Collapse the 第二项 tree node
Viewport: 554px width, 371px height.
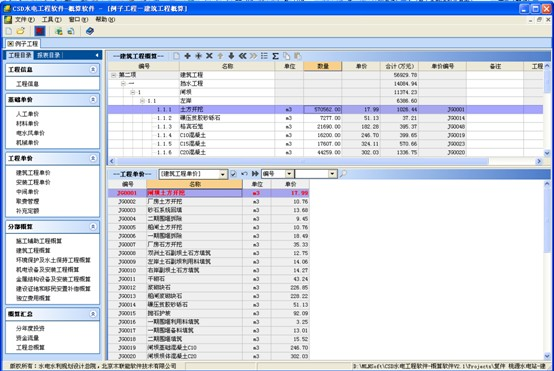[x=113, y=75]
